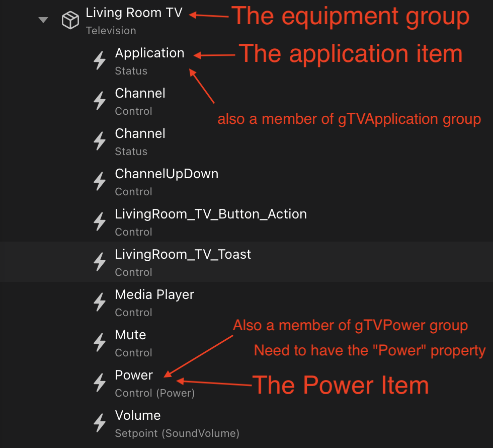Open the ChannelUpDown control item
This screenshot has width=493, height=448.
(167, 174)
